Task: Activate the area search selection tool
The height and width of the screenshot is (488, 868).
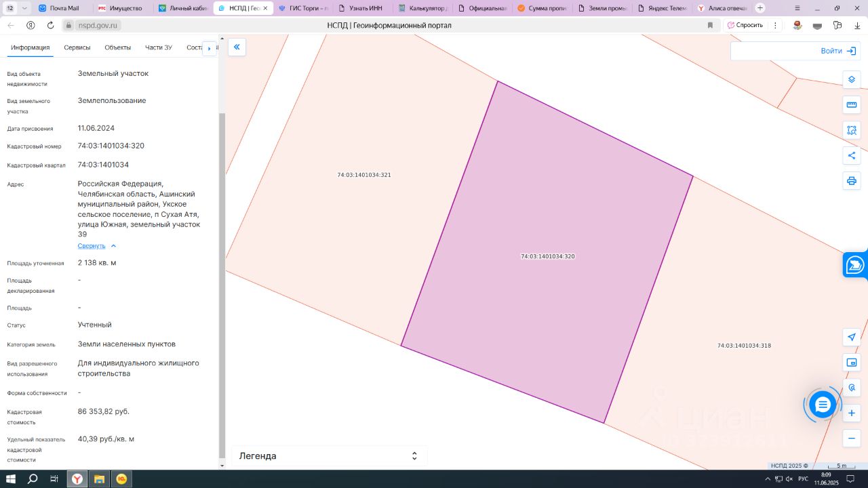Action: 852,130
